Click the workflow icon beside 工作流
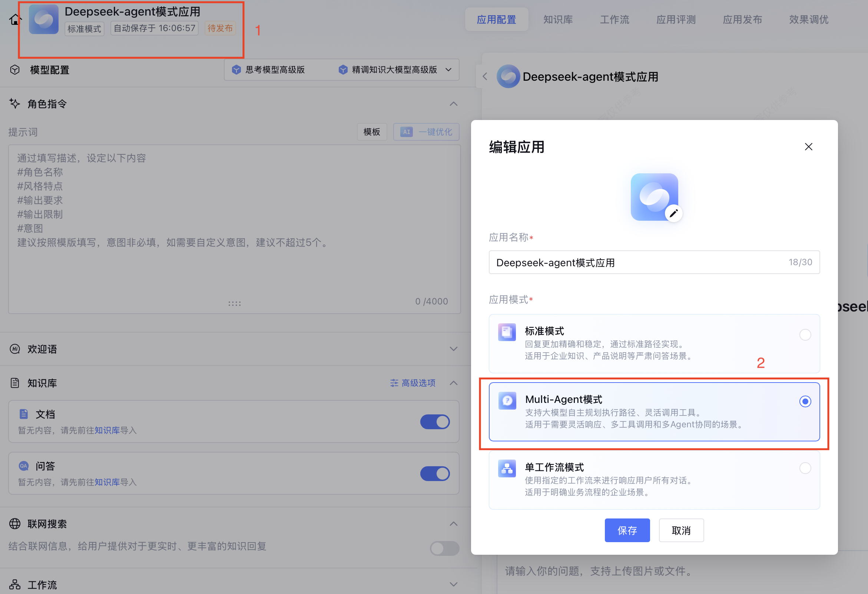Screen dimensions: 868x594 click(15, 584)
